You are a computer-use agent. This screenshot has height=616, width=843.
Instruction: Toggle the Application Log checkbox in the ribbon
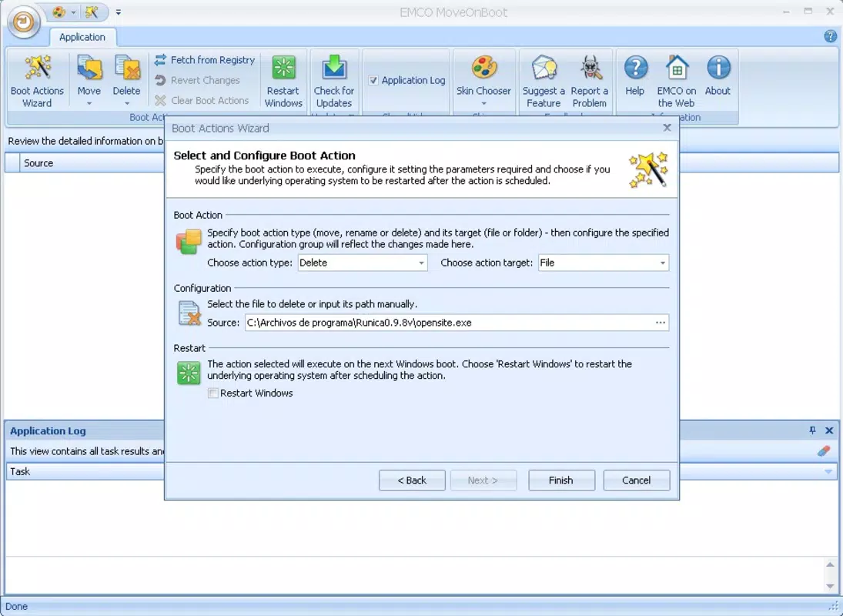373,81
